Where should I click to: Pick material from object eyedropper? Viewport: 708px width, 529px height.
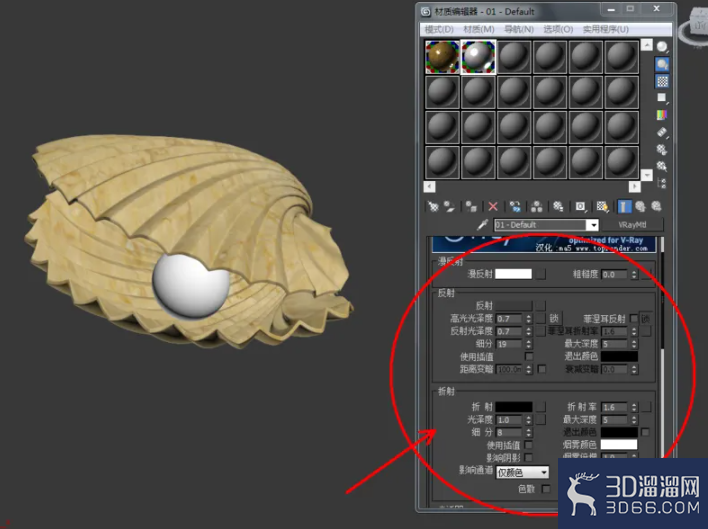pos(483,224)
